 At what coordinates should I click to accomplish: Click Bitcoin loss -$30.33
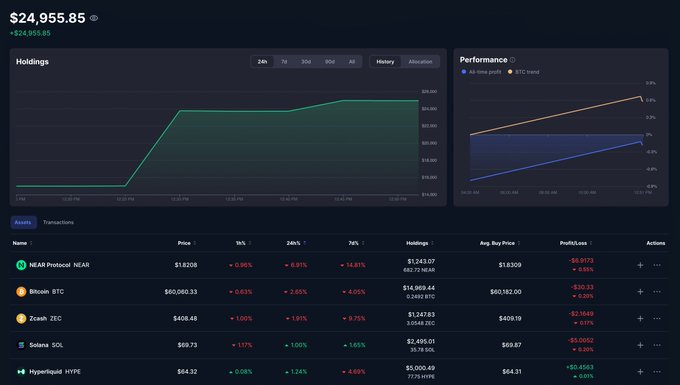coord(582,287)
